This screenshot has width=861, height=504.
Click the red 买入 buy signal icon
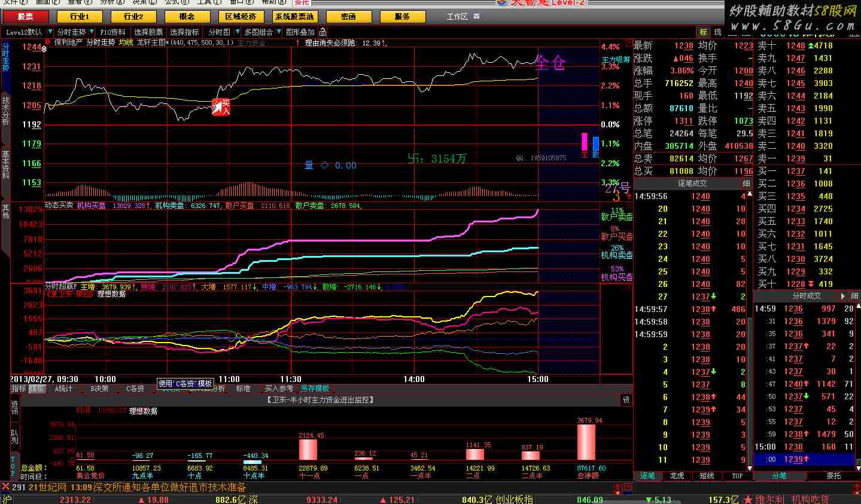point(221,106)
